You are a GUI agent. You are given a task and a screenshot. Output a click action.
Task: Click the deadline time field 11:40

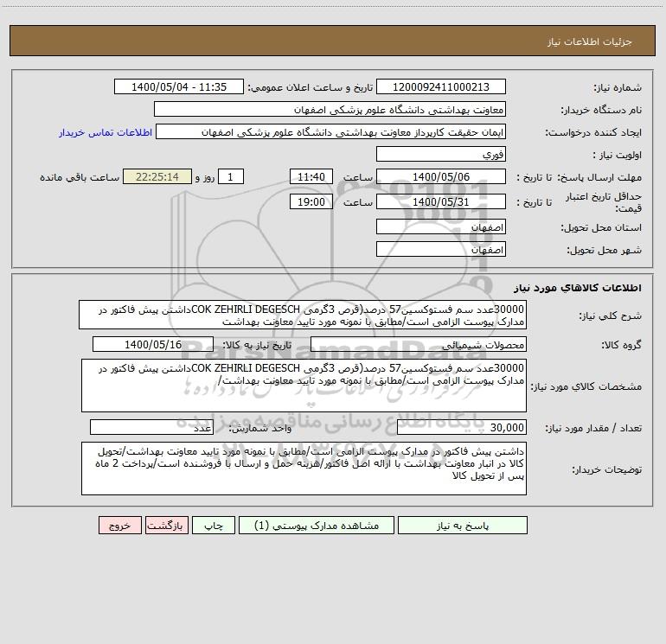point(311,176)
